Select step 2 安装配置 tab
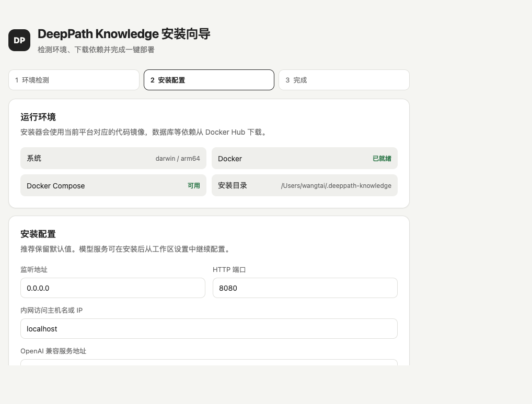 click(209, 80)
